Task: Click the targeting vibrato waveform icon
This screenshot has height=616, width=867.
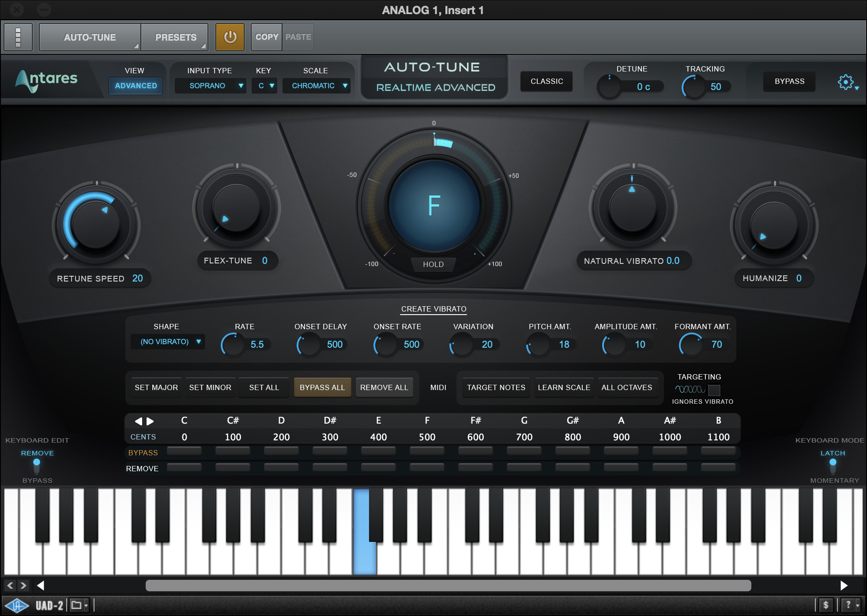Action: point(690,389)
